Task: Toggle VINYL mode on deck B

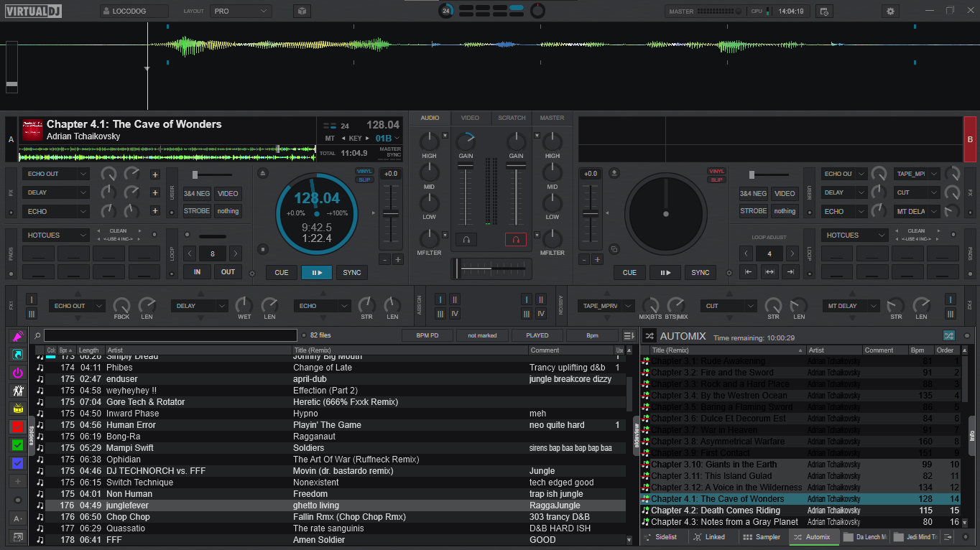Action: coord(716,171)
